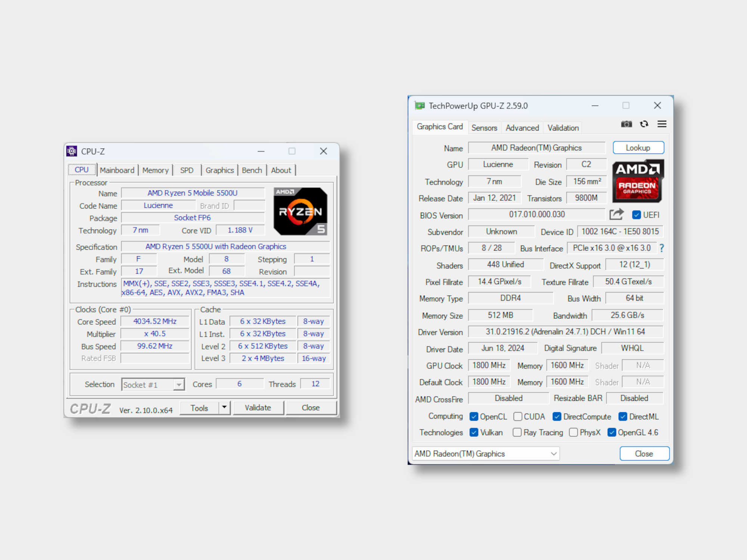Click the Shaders 448 Unified field
Viewport: 747px width, 560px height.
pos(506,264)
